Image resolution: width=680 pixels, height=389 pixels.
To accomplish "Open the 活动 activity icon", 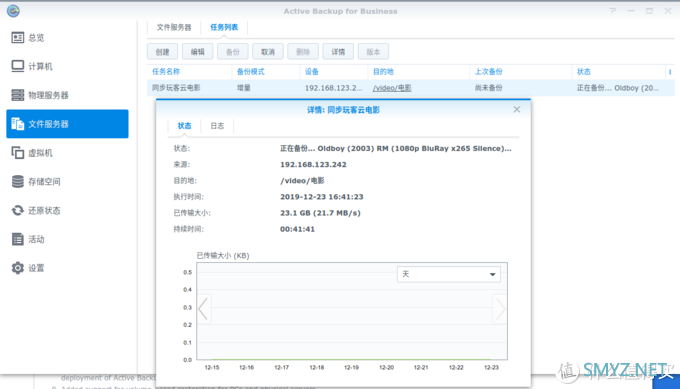I will 17,239.
